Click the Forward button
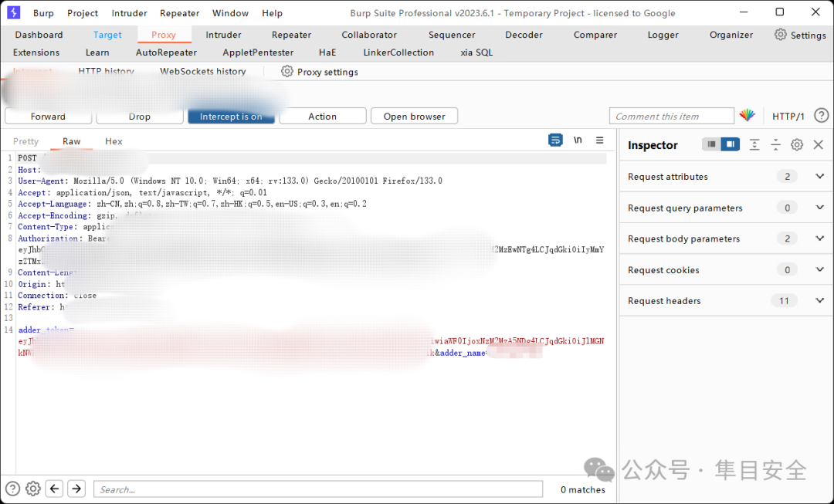 pyautogui.click(x=48, y=116)
